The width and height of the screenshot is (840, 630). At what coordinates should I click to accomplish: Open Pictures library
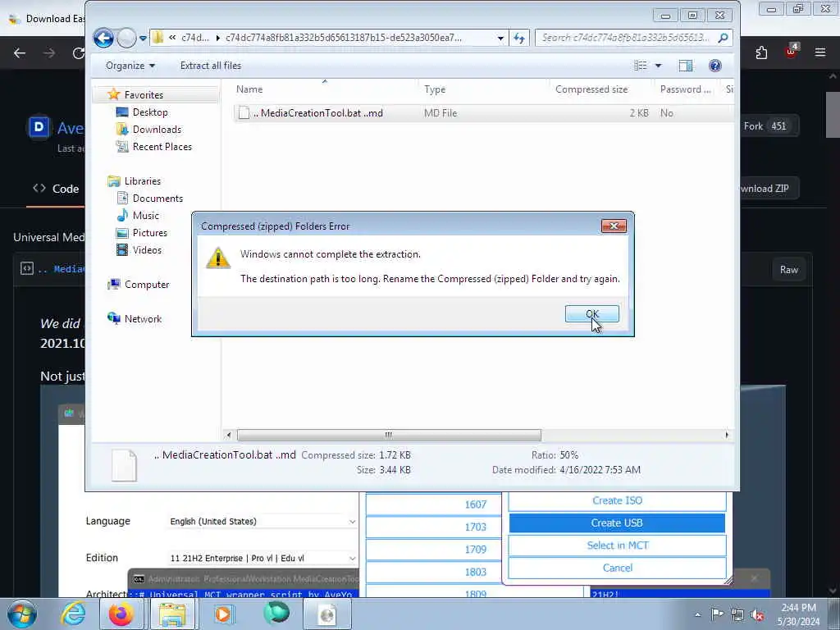149,232
